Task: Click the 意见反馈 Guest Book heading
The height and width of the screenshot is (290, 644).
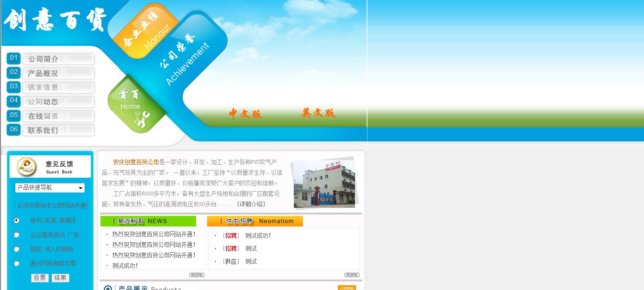Action: pyautogui.click(x=59, y=167)
